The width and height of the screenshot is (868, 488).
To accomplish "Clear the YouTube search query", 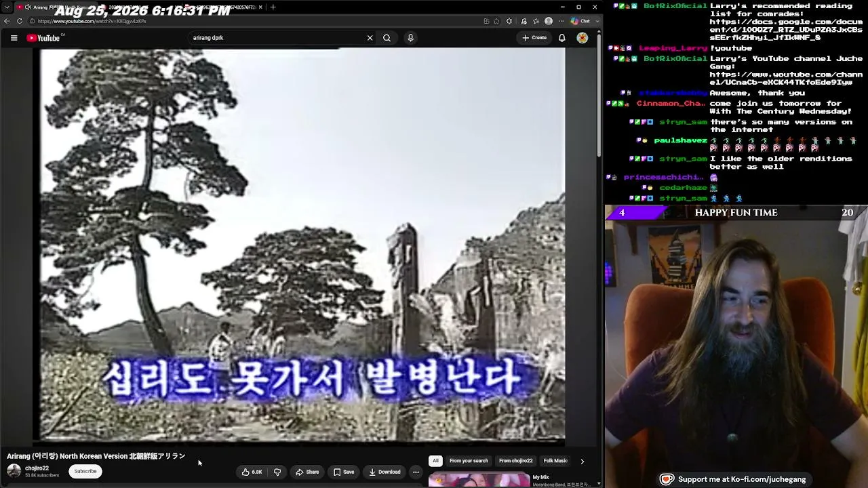I will pyautogui.click(x=370, y=38).
